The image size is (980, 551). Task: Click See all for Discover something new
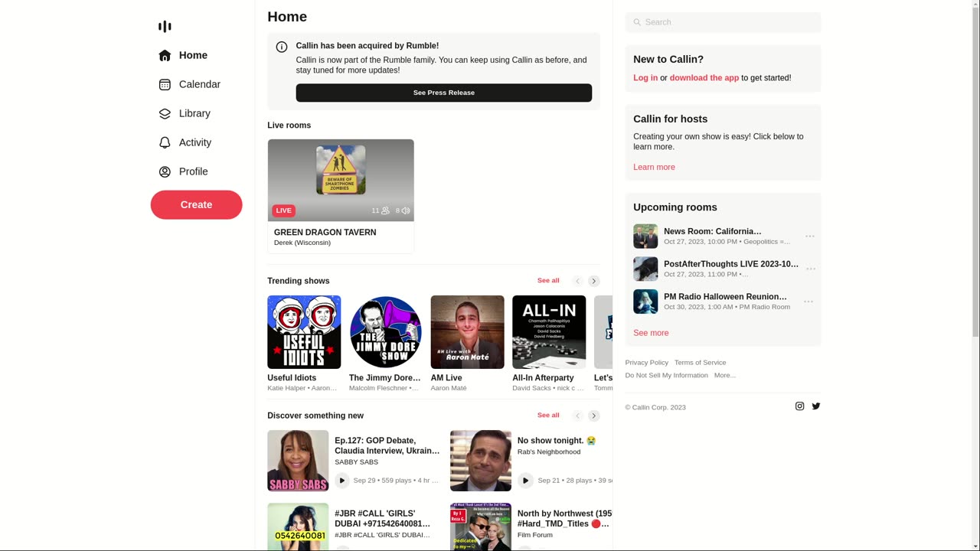point(548,416)
